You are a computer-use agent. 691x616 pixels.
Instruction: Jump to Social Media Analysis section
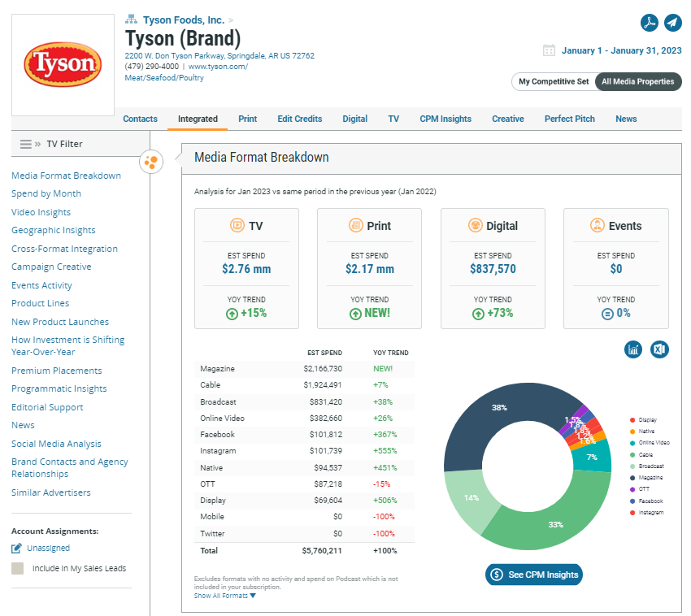coord(56,444)
